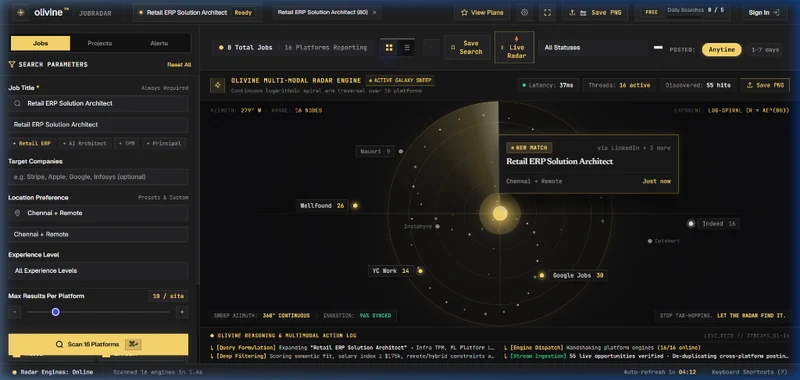Click the FREE plan badge
The height and width of the screenshot is (380, 800).
coord(651,12)
